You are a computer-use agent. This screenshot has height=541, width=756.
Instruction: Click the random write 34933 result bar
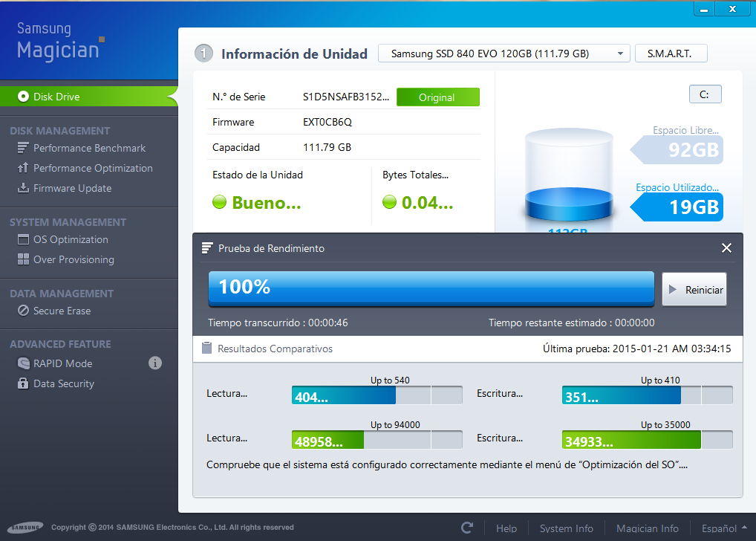647,440
